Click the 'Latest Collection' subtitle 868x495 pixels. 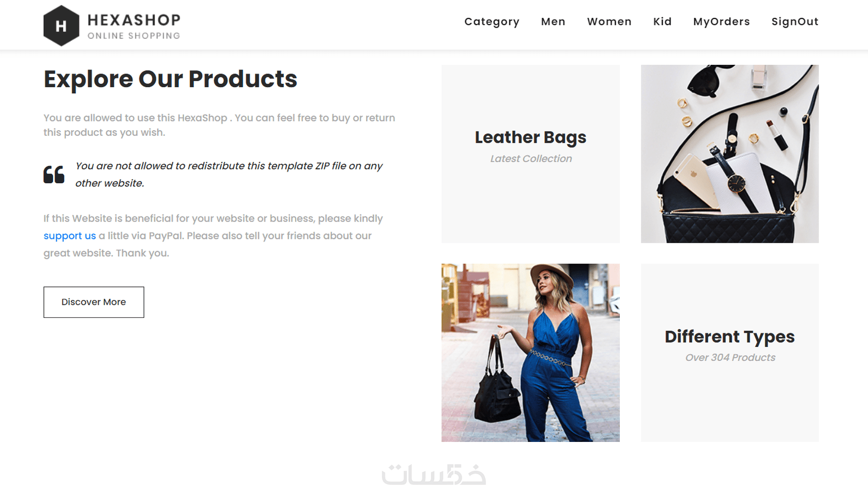(531, 159)
